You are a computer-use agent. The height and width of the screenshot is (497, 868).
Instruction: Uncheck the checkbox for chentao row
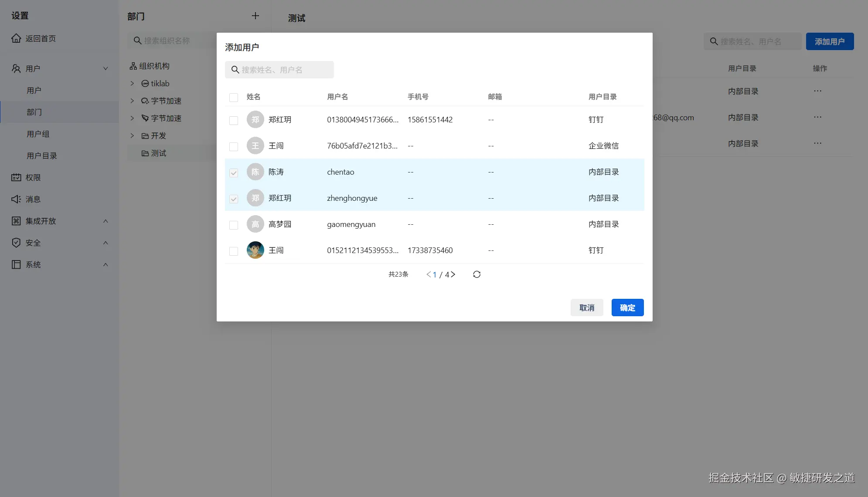coord(234,173)
